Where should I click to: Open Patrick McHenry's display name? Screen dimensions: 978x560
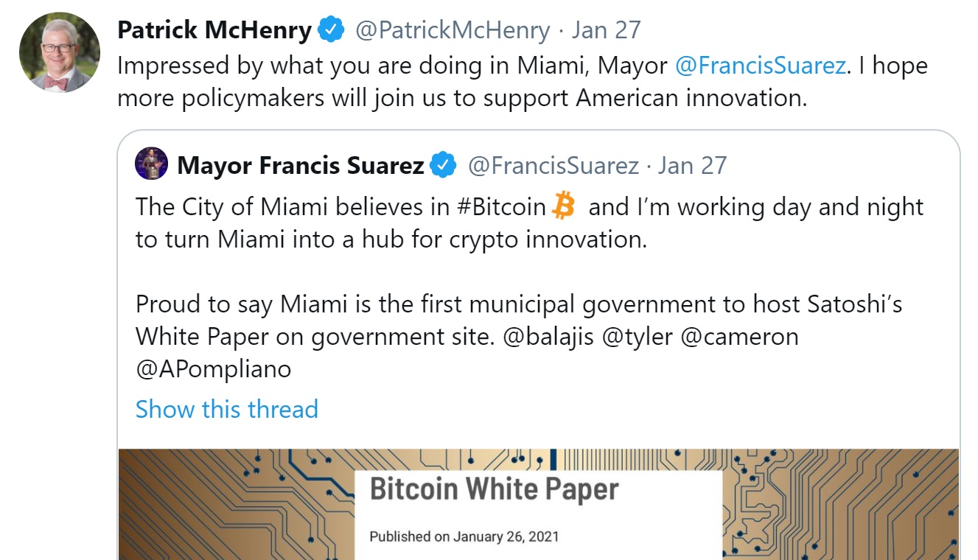pos(214,30)
